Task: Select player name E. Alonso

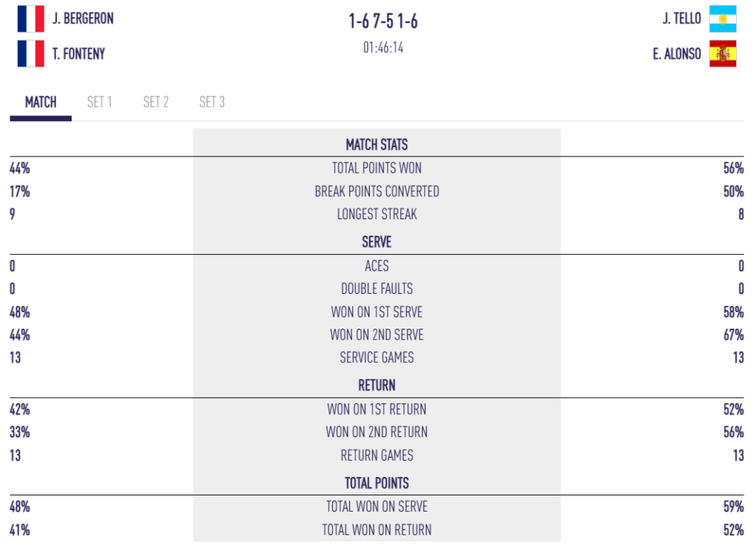Action: click(x=677, y=54)
